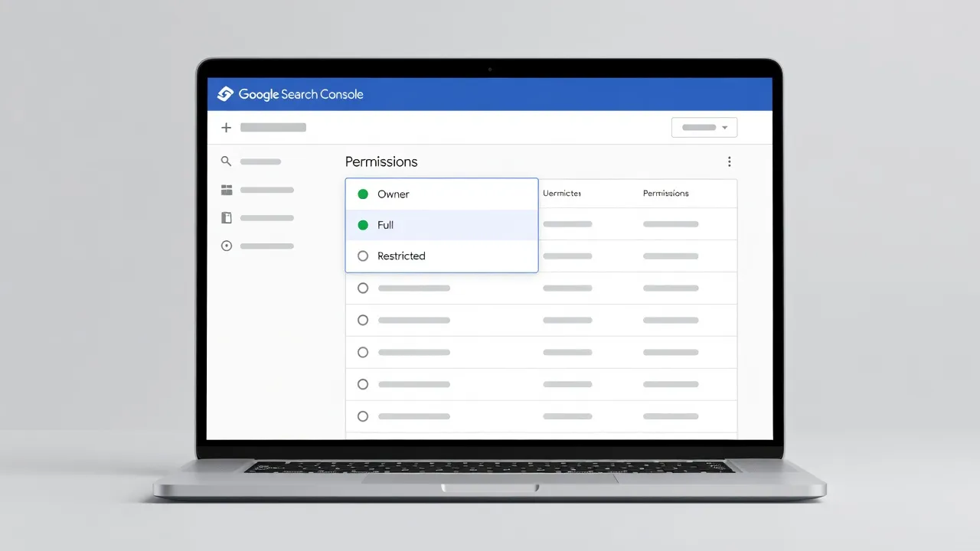Viewport: 980px width, 551px height.
Task: Open the document page icon in the sidebar
Action: coord(226,218)
